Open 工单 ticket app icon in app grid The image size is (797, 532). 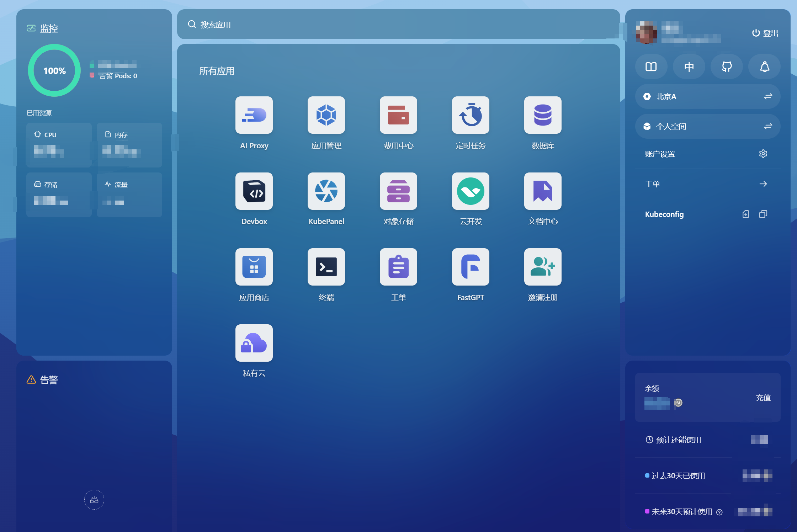398,267
